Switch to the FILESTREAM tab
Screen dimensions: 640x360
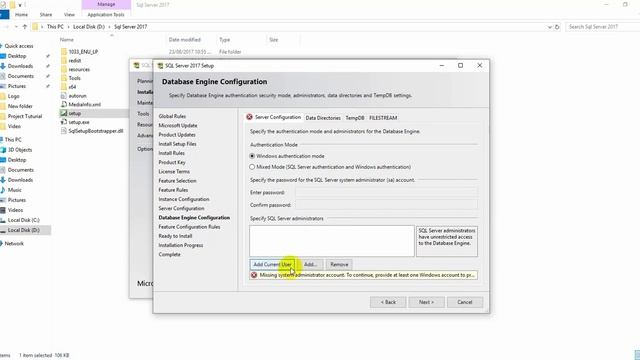[383, 118]
